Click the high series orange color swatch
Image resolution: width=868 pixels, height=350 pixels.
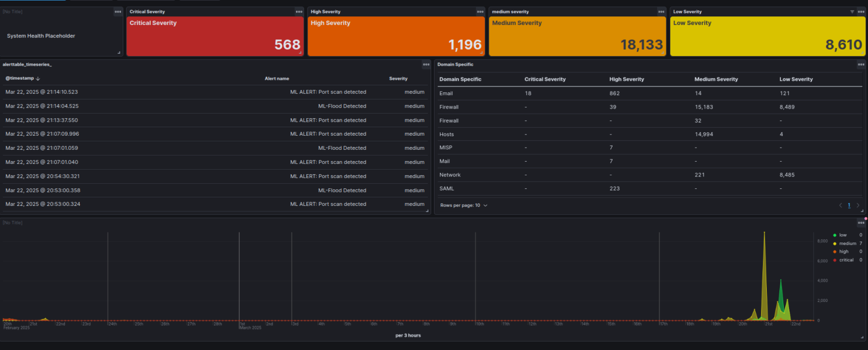point(835,251)
